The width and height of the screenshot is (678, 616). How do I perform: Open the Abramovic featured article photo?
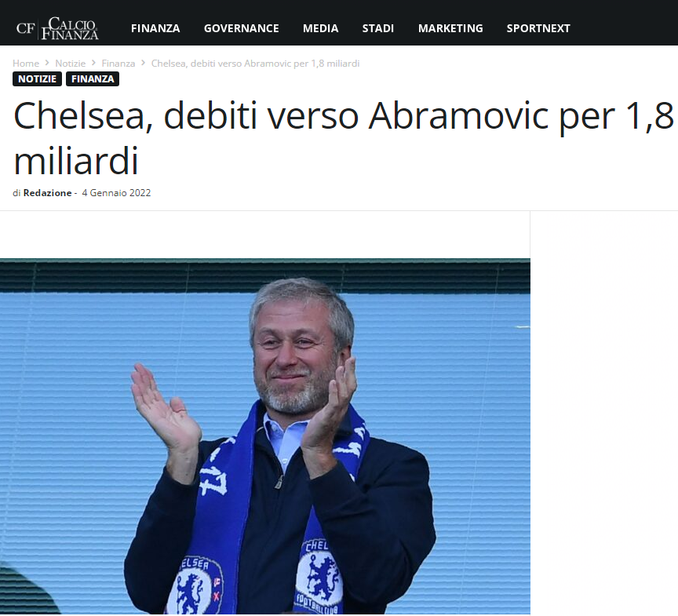[x=265, y=436]
